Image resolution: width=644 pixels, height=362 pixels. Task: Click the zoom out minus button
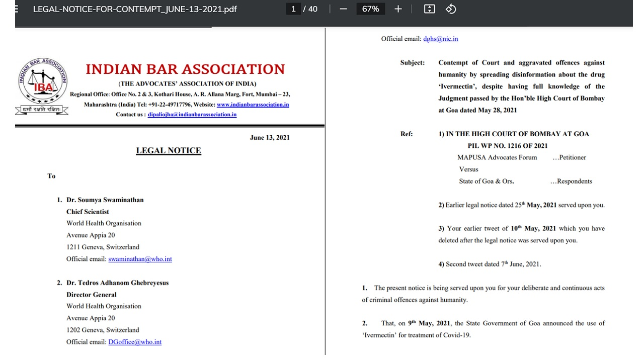pos(343,9)
